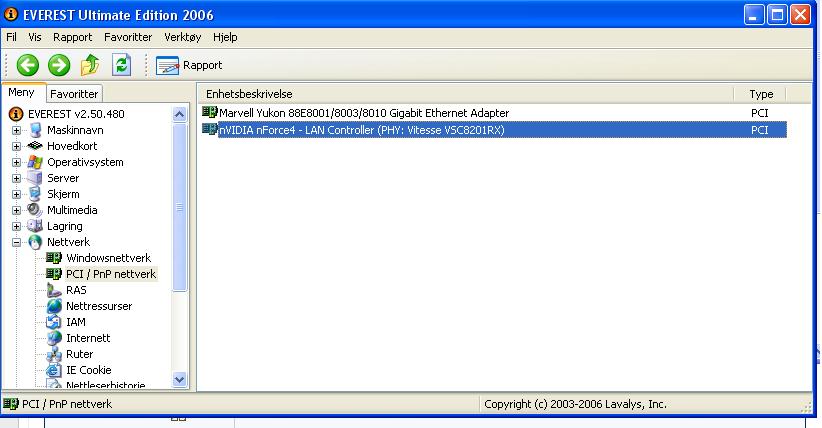This screenshot has height=428, width=822.
Task: Open the Hjelp menu
Action: click(225, 37)
